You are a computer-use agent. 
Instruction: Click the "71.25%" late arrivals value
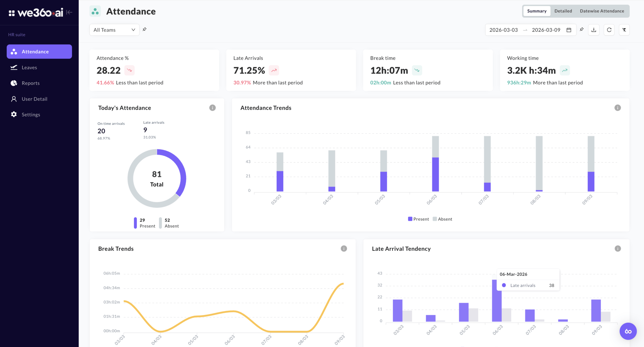249,70
